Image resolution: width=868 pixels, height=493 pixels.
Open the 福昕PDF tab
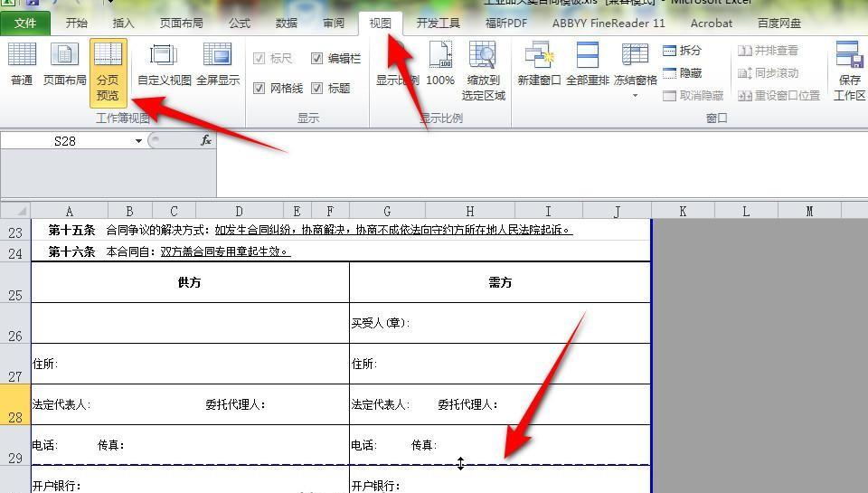click(506, 24)
